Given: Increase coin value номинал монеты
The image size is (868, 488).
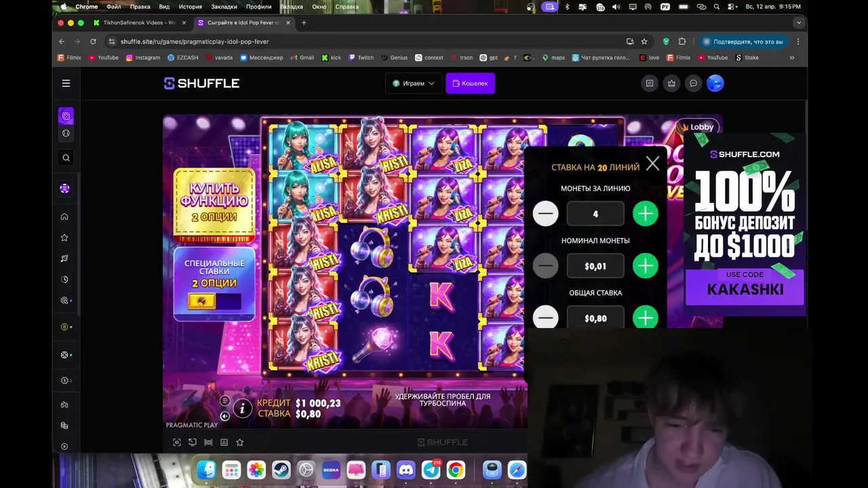Looking at the screenshot, I should pos(645,266).
